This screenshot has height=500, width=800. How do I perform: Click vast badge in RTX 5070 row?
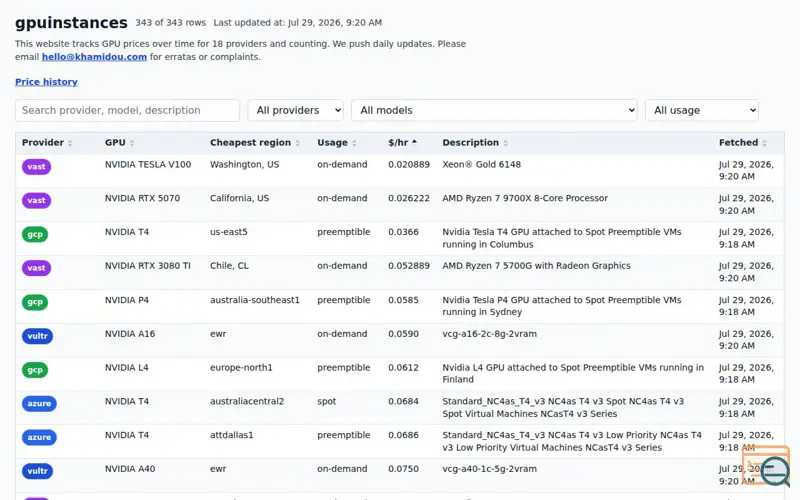36,201
